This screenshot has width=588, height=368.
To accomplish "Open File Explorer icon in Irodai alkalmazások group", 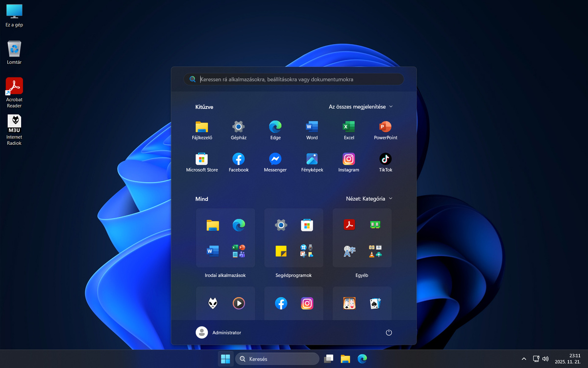I will 213,225.
